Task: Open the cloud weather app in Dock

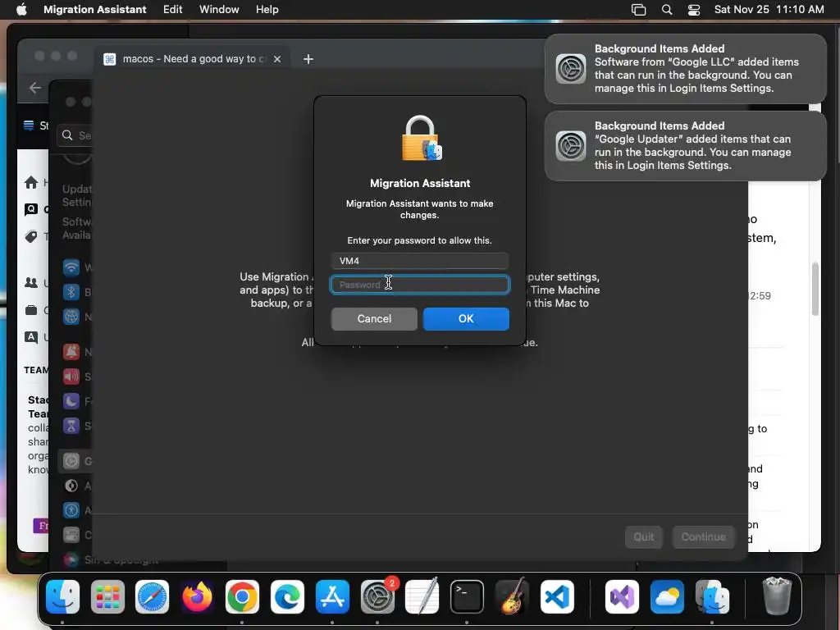Action: click(x=667, y=597)
